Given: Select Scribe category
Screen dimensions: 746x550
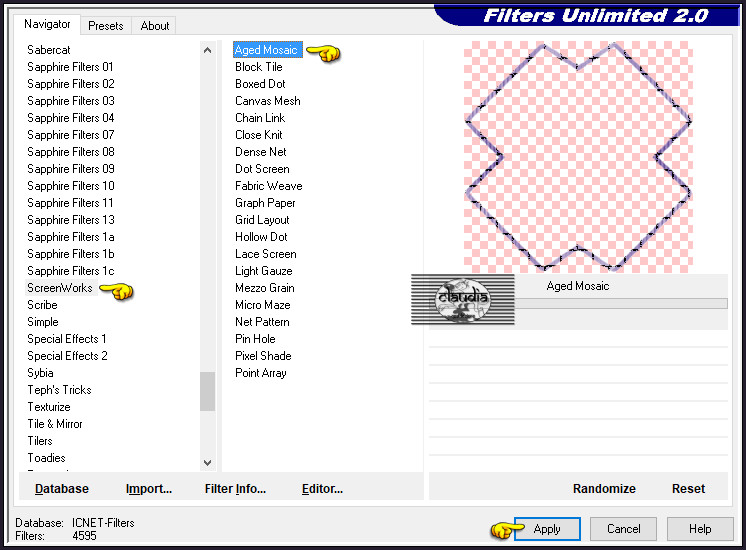Looking at the screenshot, I should pos(42,305).
